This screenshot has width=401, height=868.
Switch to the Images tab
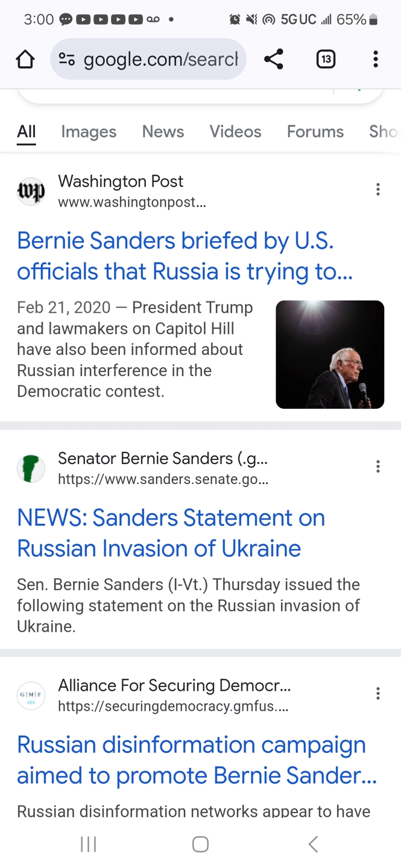pos(89,131)
